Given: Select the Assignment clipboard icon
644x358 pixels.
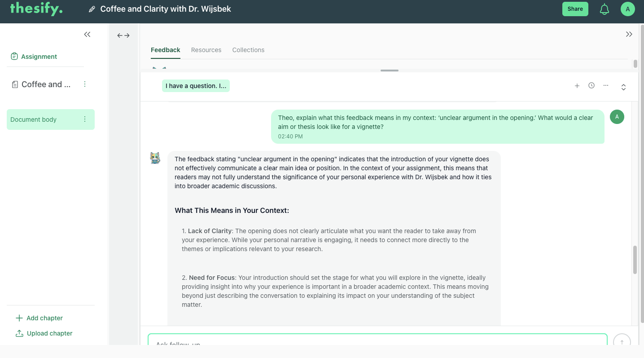Looking at the screenshot, I should 14,56.
